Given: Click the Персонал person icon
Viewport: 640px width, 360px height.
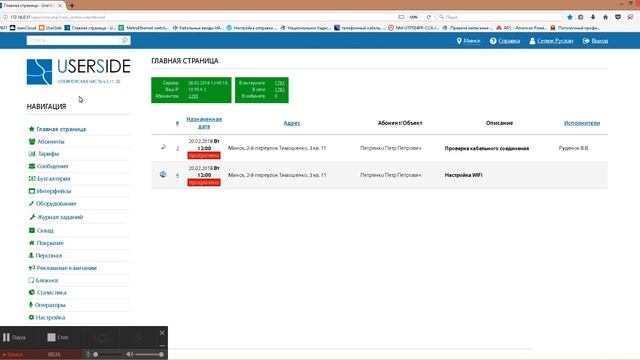Looking at the screenshot, I should [x=31, y=256].
